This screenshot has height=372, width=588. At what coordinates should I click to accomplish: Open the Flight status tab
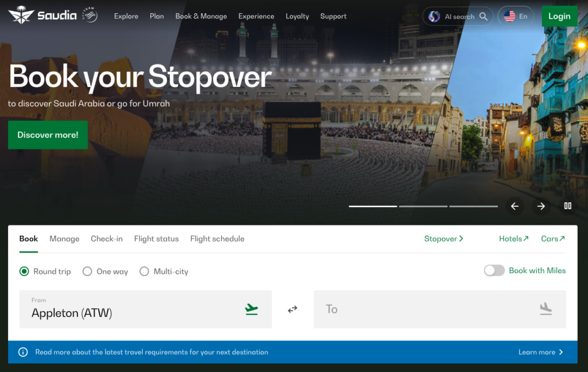coord(156,239)
